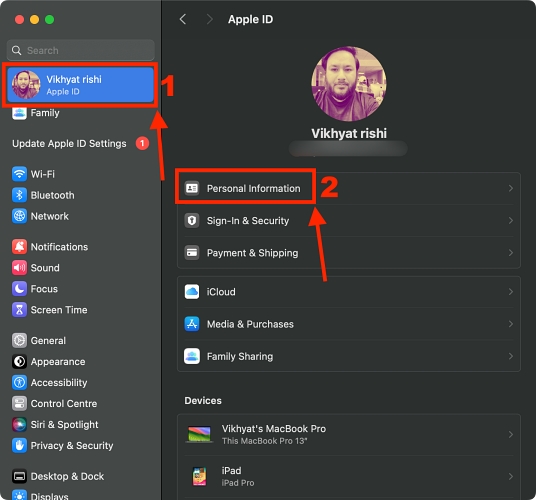Select Accessibility label in the sidebar
The width and height of the screenshot is (536, 500).
[x=59, y=382]
